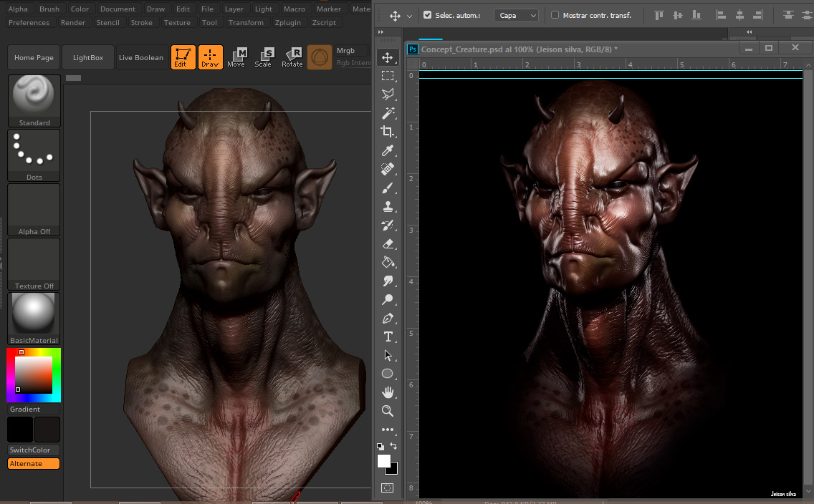Toggle Gradient color option
Viewport: 814px width, 504px height.
point(34,409)
